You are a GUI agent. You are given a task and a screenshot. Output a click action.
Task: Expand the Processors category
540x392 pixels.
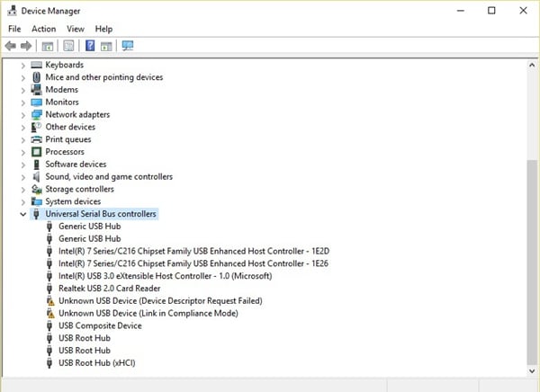(23, 152)
